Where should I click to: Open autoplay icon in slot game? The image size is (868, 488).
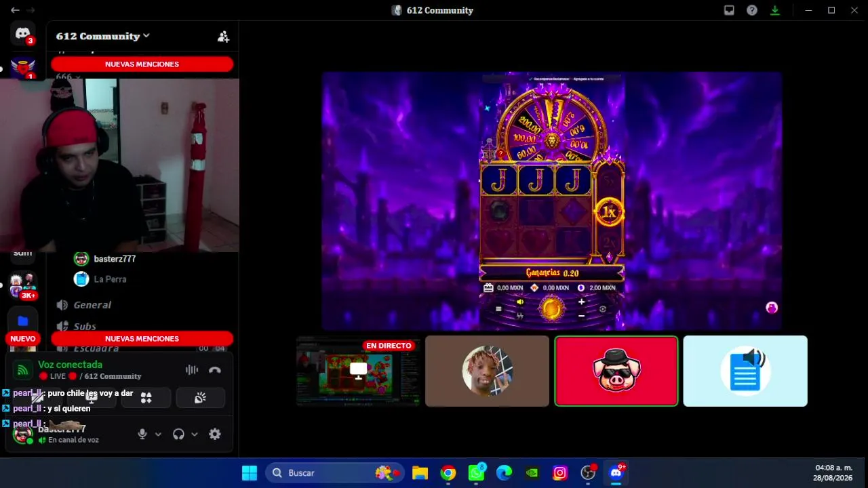(602, 309)
